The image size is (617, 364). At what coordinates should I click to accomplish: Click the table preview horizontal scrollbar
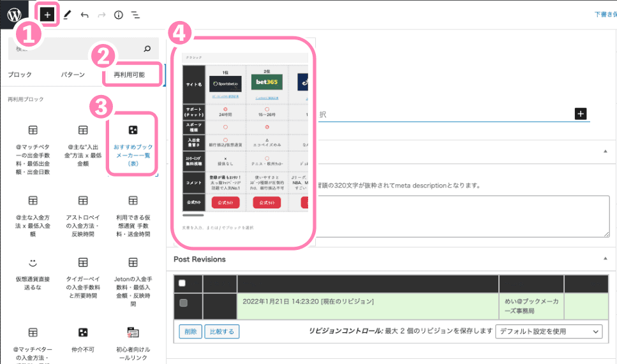pos(193,215)
